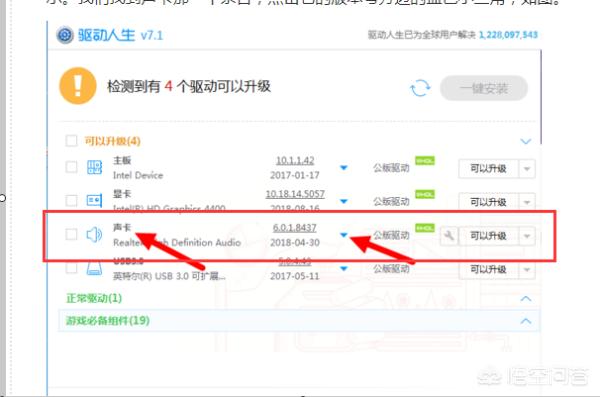The image size is (600, 397).
Task: Click the refresh scan arrows icon
Action: [x=420, y=88]
